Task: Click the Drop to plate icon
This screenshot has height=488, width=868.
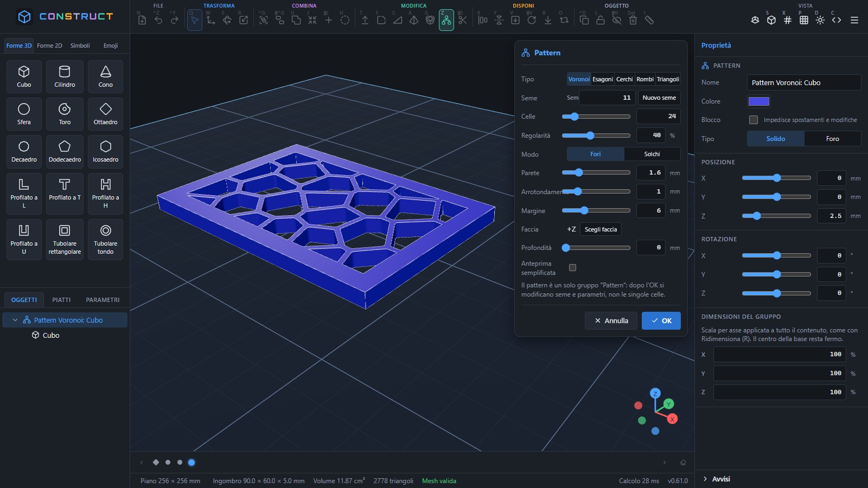Action: 548,20
